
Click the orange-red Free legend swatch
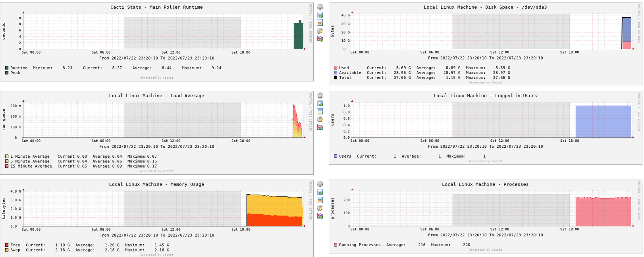pos(7,245)
